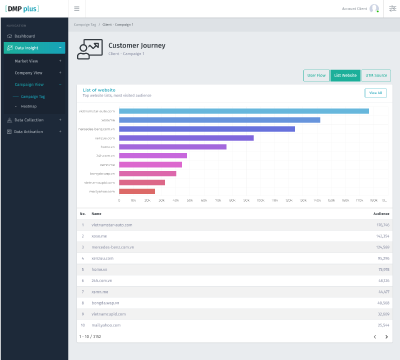The width and height of the screenshot is (400, 360).
Task: Select the List Website tab
Action: pyautogui.click(x=345, y=75)
